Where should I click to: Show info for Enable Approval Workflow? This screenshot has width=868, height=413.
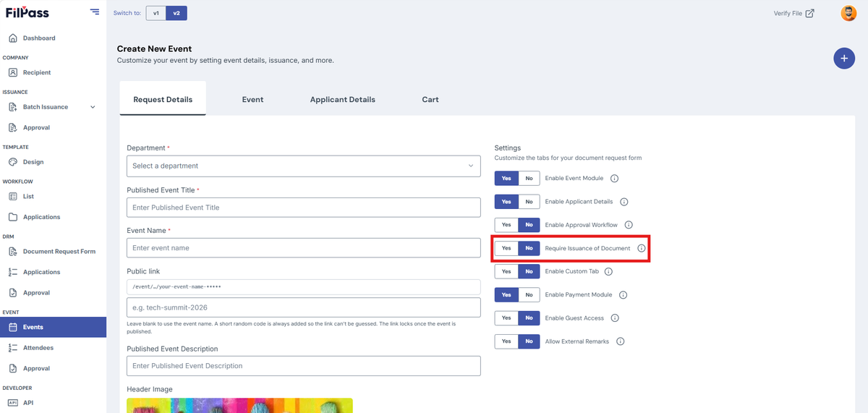click(x=629, y=225)
